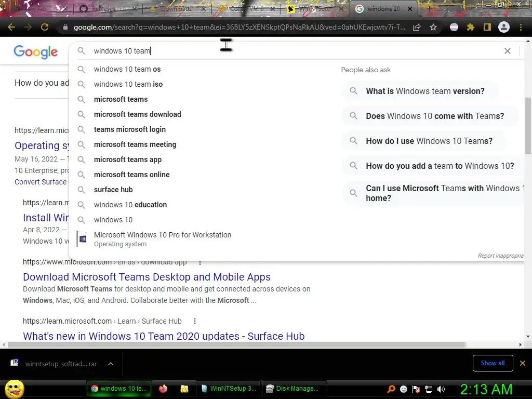This screenshot has width=532, height=399.
Task: Select the plain windows 10 suggestion
Action: coord(113,220)
